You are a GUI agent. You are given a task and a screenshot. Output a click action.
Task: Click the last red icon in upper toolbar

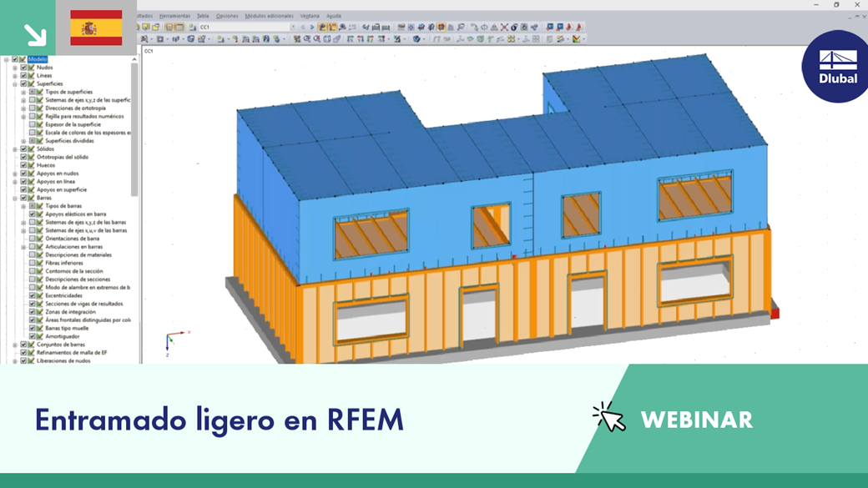[579, 27]
